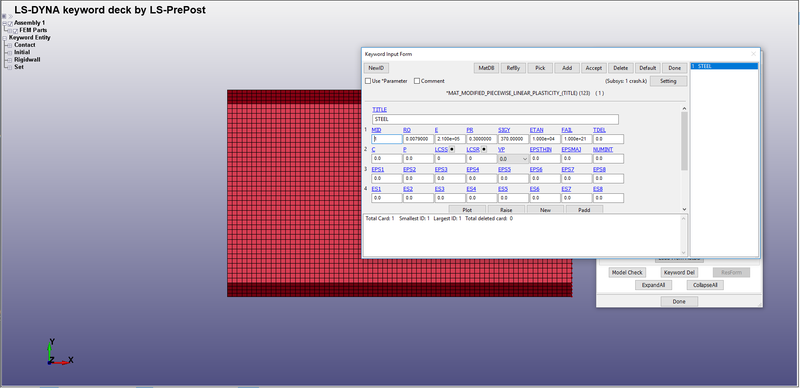The image size is (800, 388).
Task: Click Padd button
Action: 585,210
